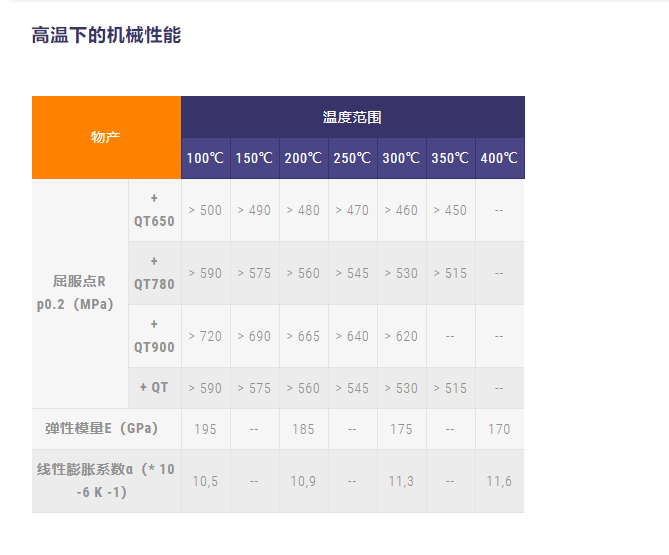Select the 200℃ column header
This screenshot has height=555, width=669.
point(304,158)
